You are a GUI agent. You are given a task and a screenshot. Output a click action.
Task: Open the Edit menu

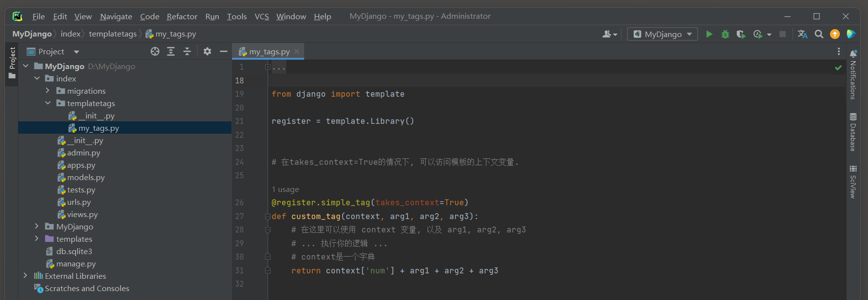coord(60,16)
